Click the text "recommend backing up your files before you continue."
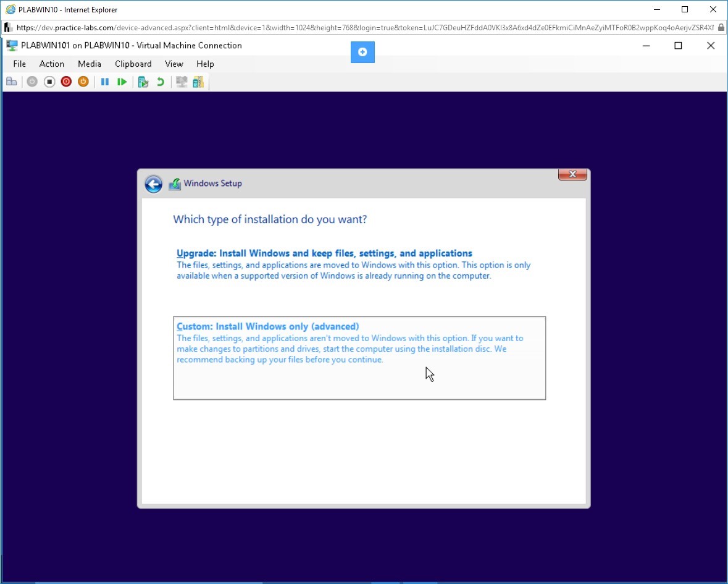The image size is (728, 584). (280, 360)
